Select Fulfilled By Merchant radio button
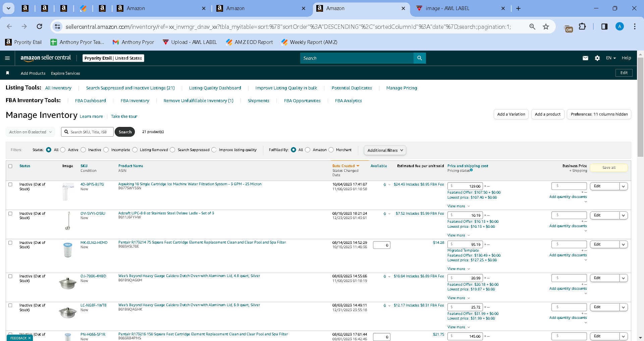 [331, 150]
